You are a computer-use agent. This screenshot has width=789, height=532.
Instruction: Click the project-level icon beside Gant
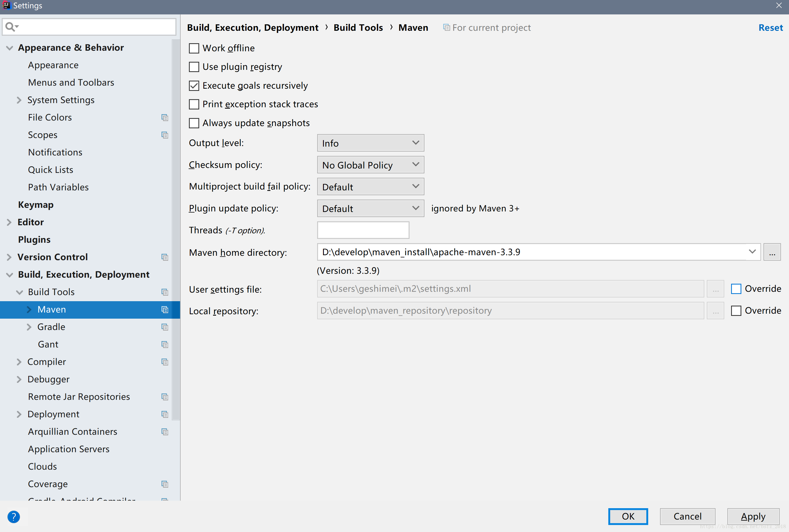pyautogui.click(x=165, y=344)
